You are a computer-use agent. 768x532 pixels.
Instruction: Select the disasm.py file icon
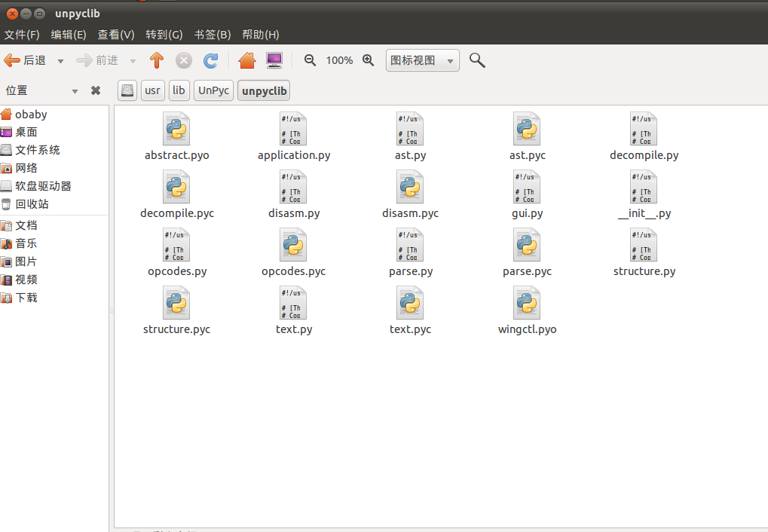pyautogui.click(x=293, y=187)
